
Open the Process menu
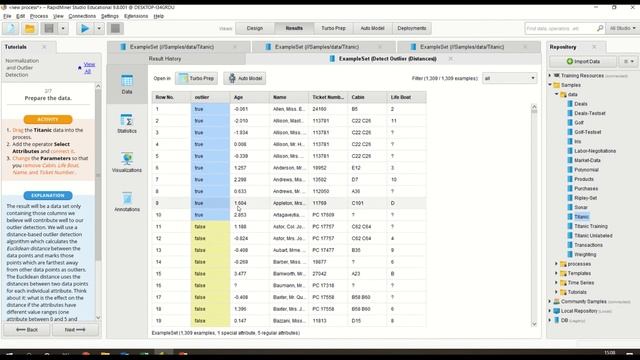(x=39, y=16)
